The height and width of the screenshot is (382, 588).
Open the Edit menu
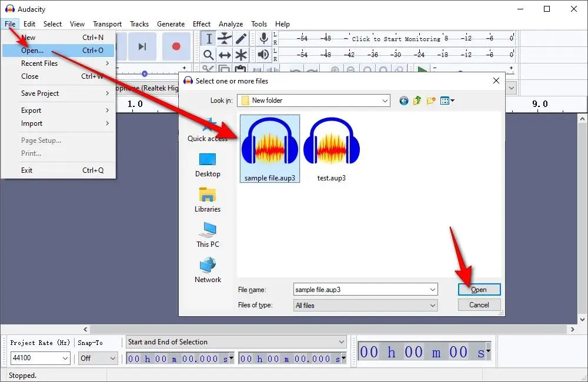[29, 24]
